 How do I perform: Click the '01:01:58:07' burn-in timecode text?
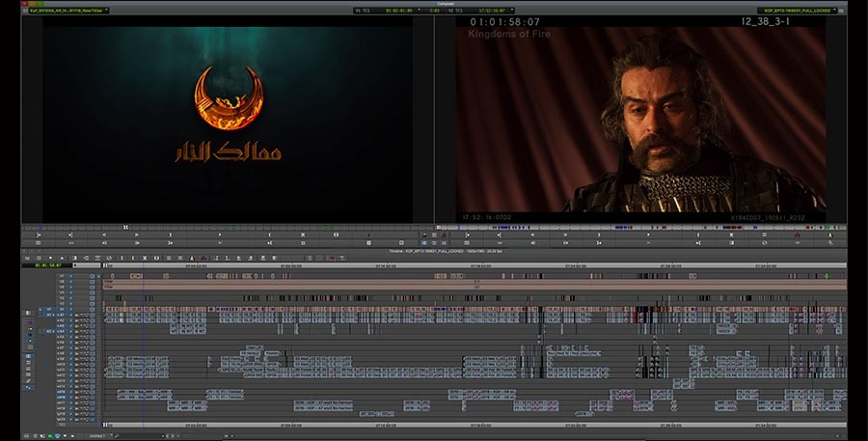click(504, 22)
